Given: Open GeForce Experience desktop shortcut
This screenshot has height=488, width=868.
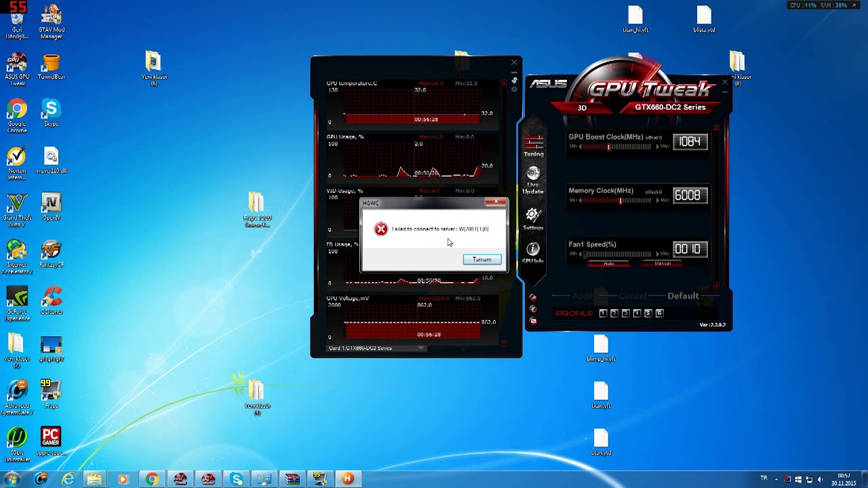Looking at the screenshot, I should click(17, 303).
